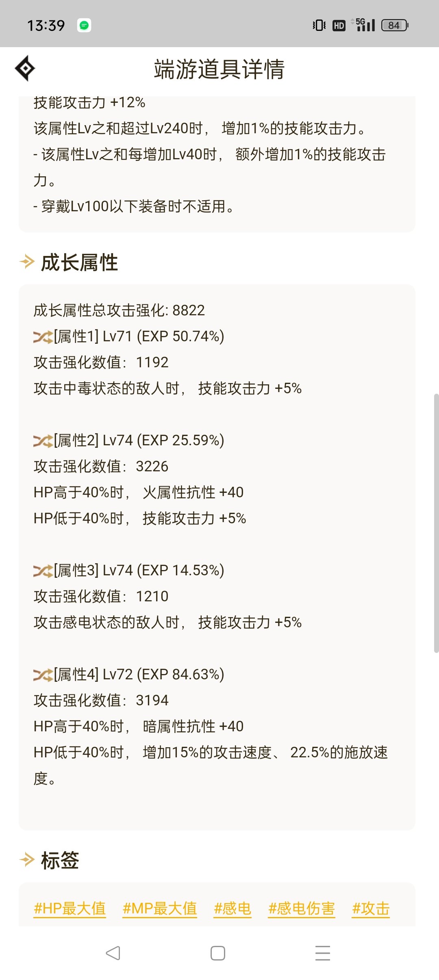Screen dimensions: 439x980
Task: Tap the diamond back icon in header
Action: click(x=25, y=68)
